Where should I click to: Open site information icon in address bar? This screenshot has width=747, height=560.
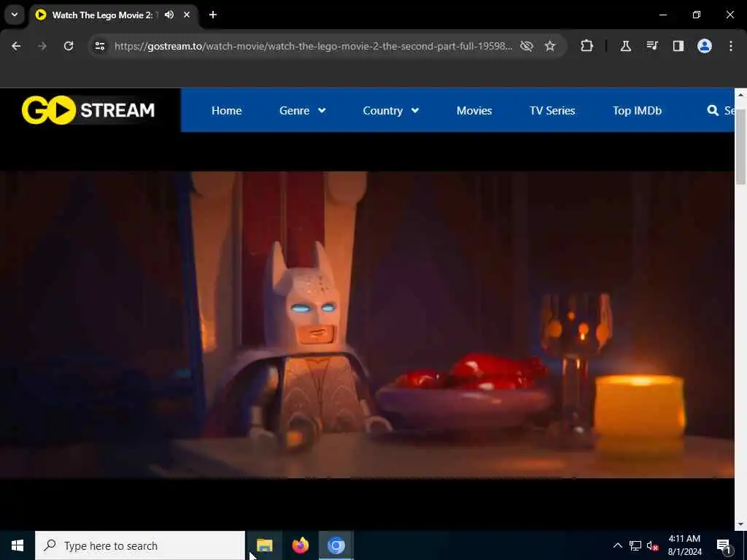(99, 46)
